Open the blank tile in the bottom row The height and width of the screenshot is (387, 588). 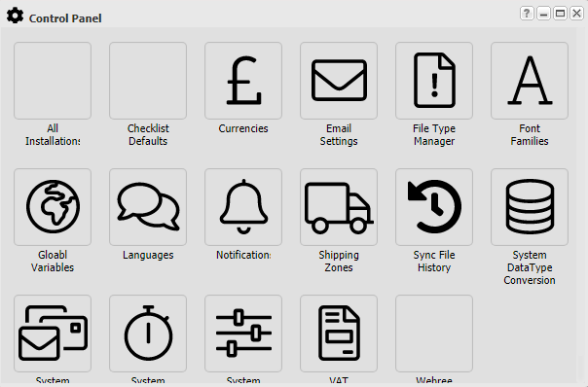coord(434,334)
